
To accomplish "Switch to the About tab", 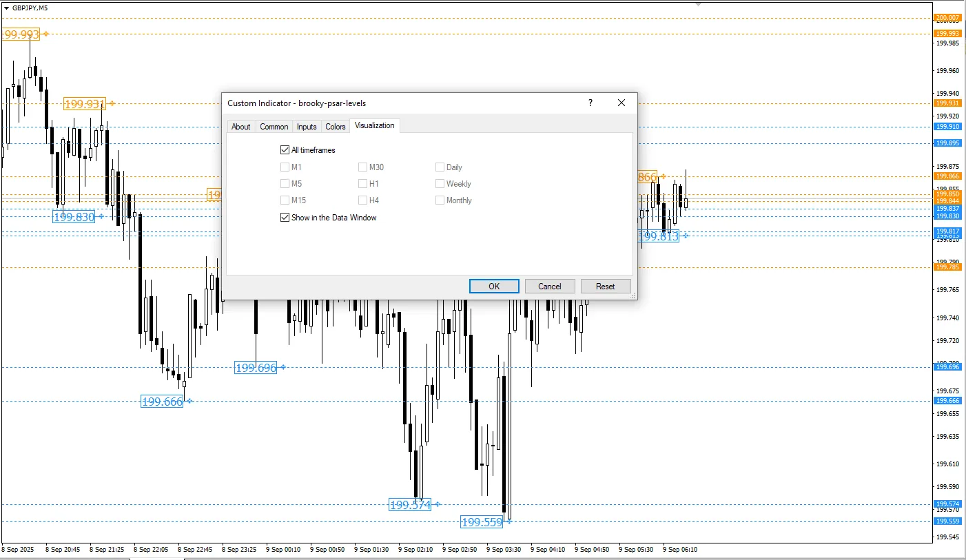I will (x=241, y=126).
